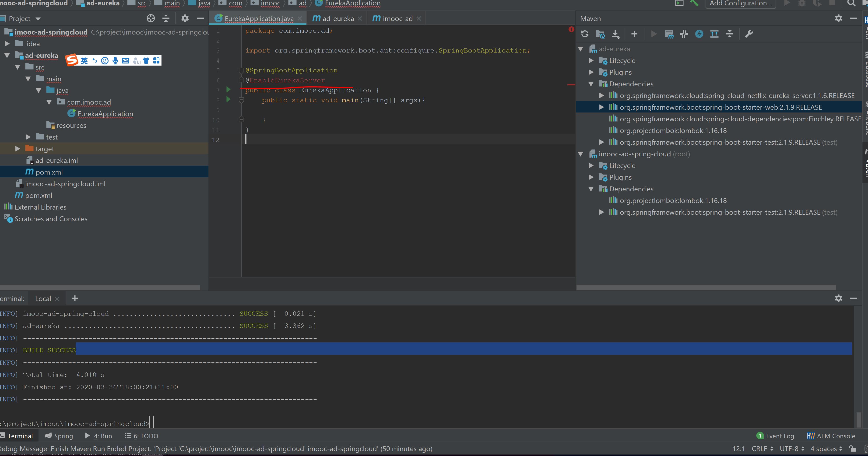This screenshot has width=868, height=456.
Task: Show Maven dependencies diagram icon
Action: (714, 34)
